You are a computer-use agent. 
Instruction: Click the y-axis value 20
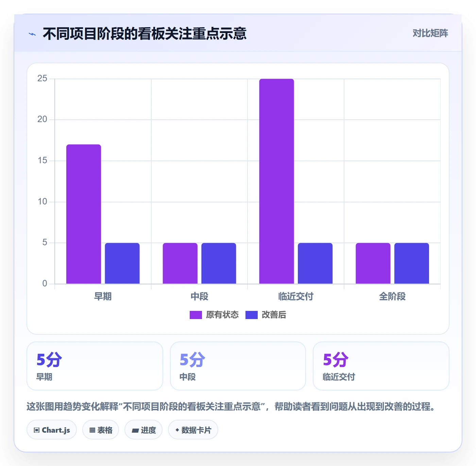pos(42,119)
